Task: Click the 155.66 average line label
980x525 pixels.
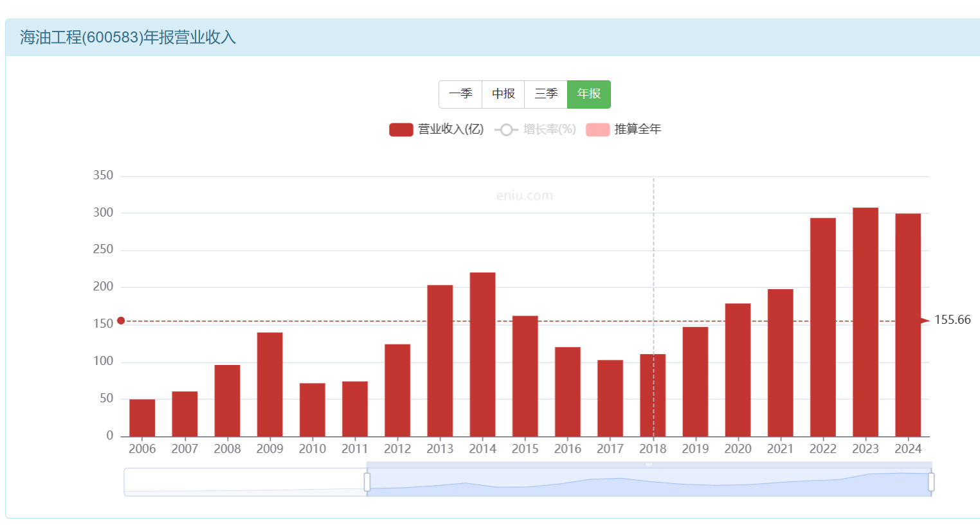Action: point(952,320)
